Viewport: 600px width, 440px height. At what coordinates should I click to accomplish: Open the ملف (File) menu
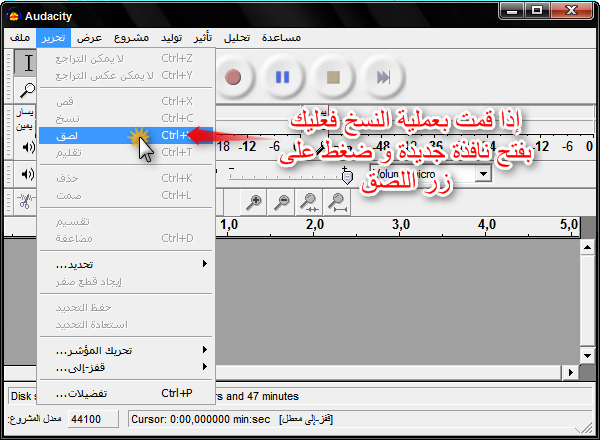click(x=20, y=37)
